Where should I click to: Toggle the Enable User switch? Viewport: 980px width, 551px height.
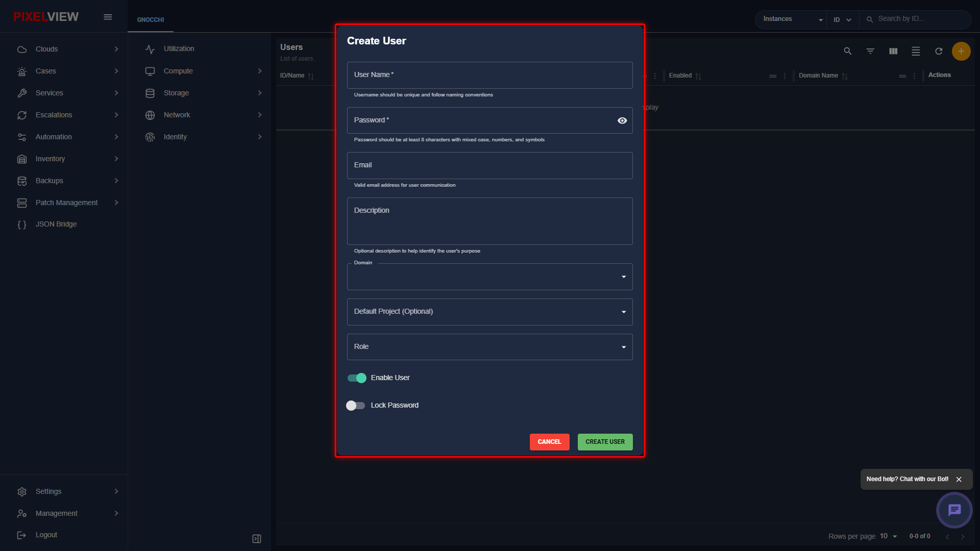point(357,378)
